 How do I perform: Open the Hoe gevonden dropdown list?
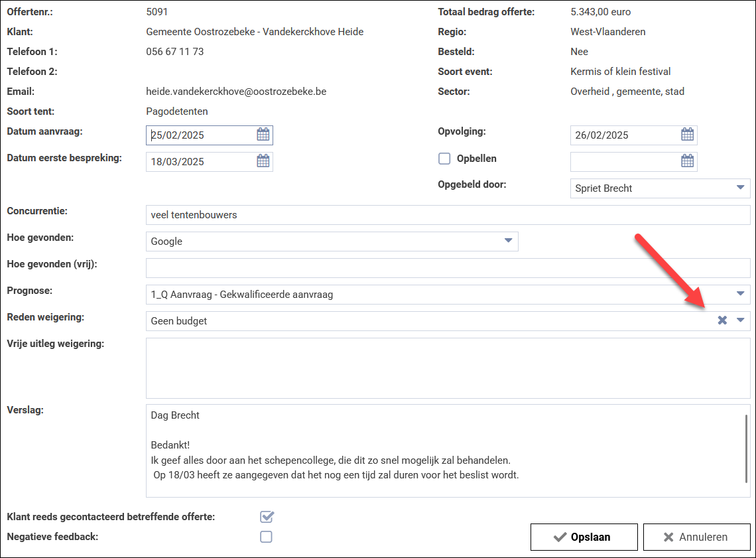click(509, 241)
